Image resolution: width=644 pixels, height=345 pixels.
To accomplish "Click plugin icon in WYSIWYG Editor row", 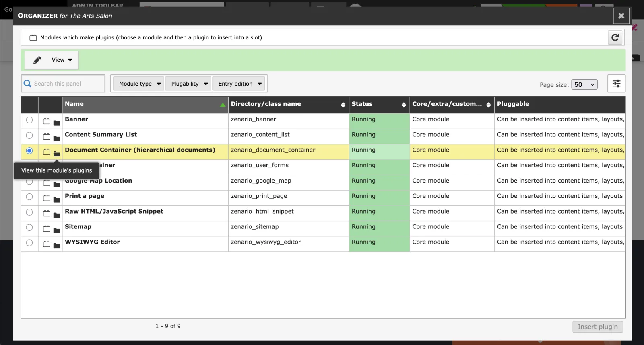I will (x=47, y=244).
